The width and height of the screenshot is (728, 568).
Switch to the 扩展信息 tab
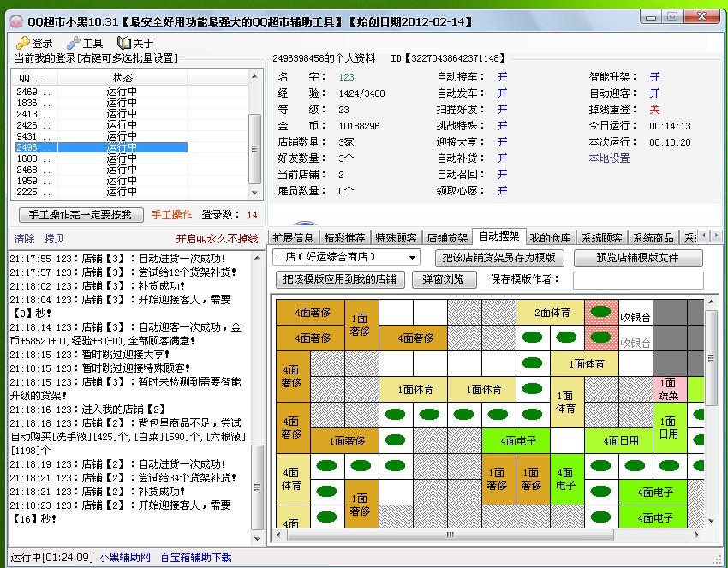294,238
